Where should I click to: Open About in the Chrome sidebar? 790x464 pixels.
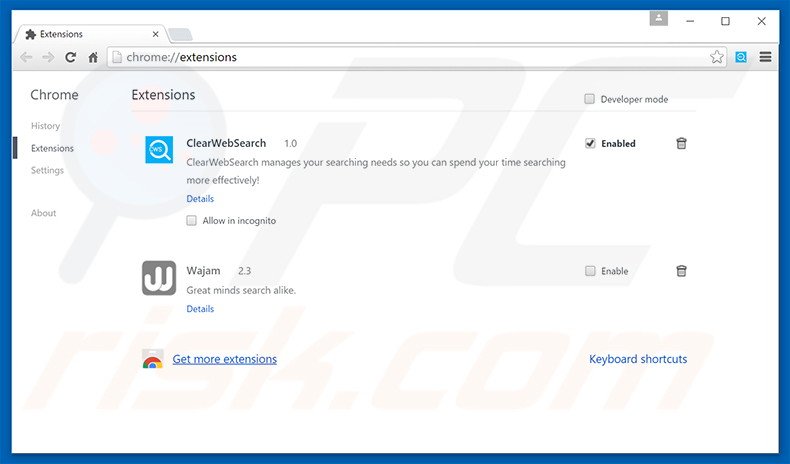(x=43, y=213)
